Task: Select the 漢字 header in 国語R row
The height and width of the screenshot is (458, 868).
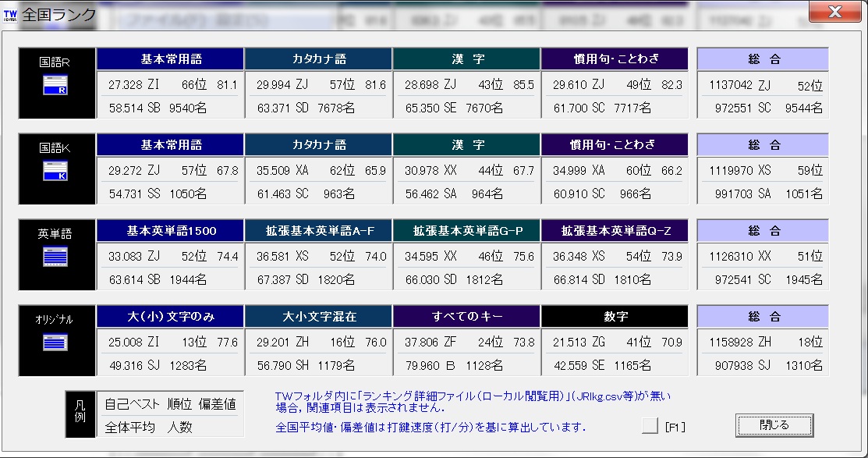Action: click(x=466, y=59)
